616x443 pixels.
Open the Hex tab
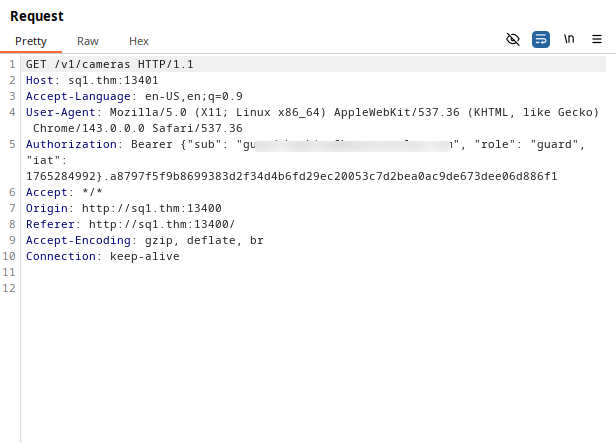(x=139, y=41)
